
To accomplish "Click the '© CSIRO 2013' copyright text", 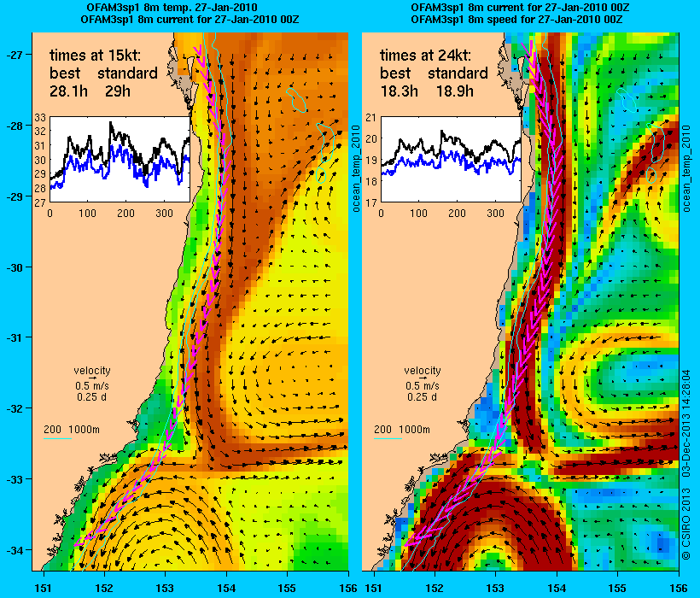I will 686,524.
